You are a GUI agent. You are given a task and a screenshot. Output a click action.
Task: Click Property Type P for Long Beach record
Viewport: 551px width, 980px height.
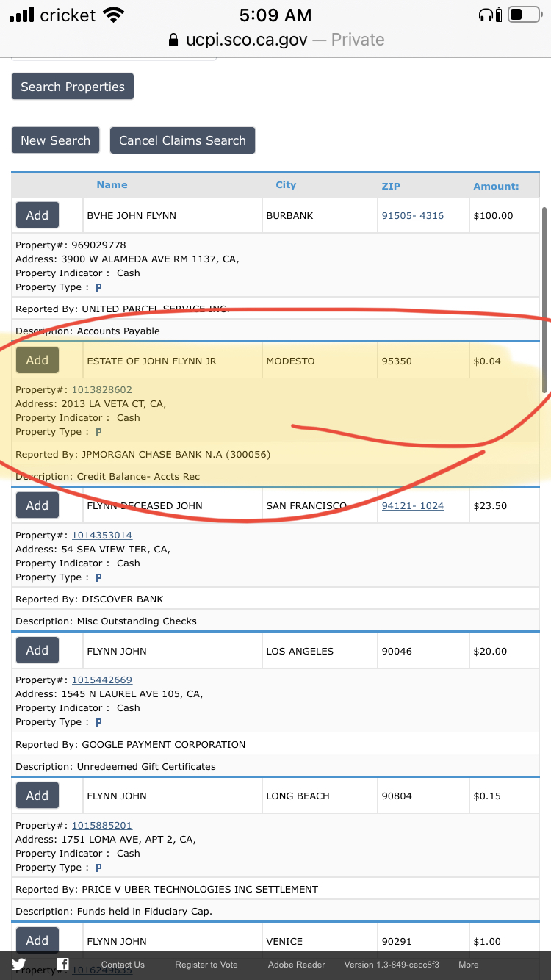pyautogui.click(x=98, y=868)
